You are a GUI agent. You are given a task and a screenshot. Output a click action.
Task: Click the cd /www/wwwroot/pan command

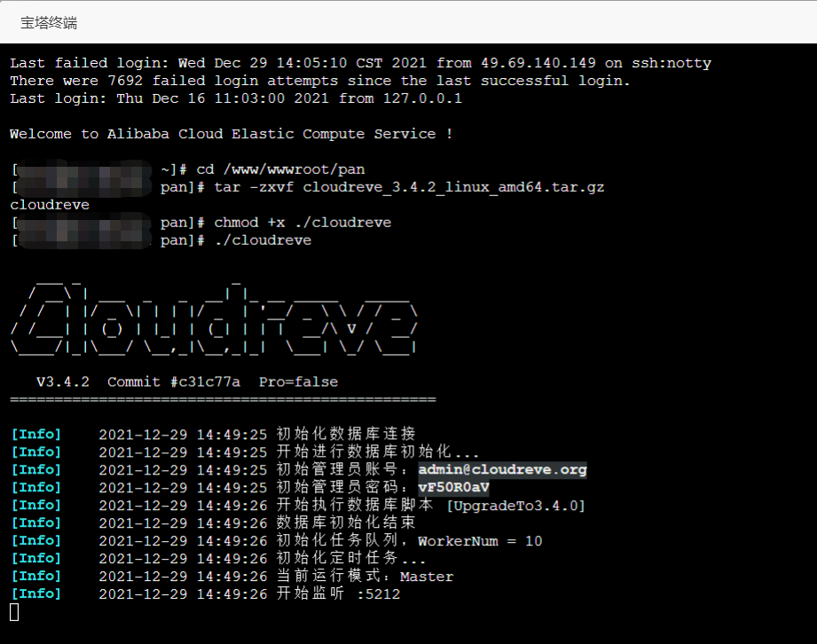click(x=280, y=169)
